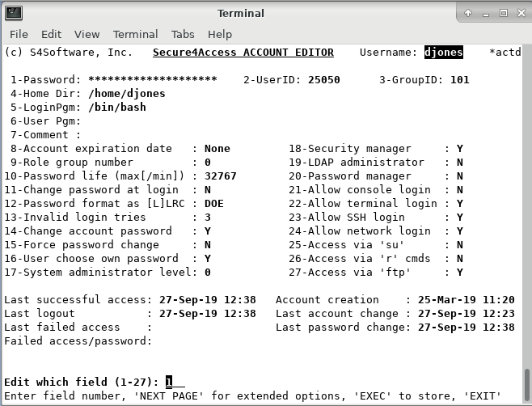Click the System administrator level value
The image size is (532, 406).
[x=208, y=273]
